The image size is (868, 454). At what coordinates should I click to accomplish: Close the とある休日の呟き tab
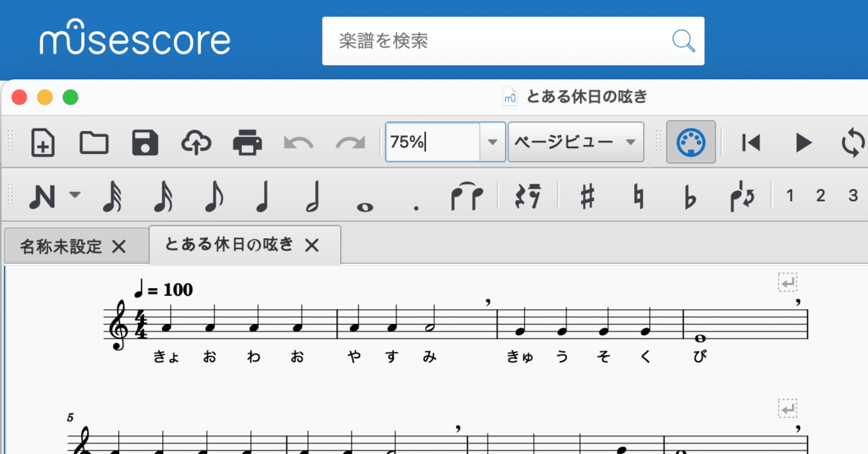coord(311,245)
